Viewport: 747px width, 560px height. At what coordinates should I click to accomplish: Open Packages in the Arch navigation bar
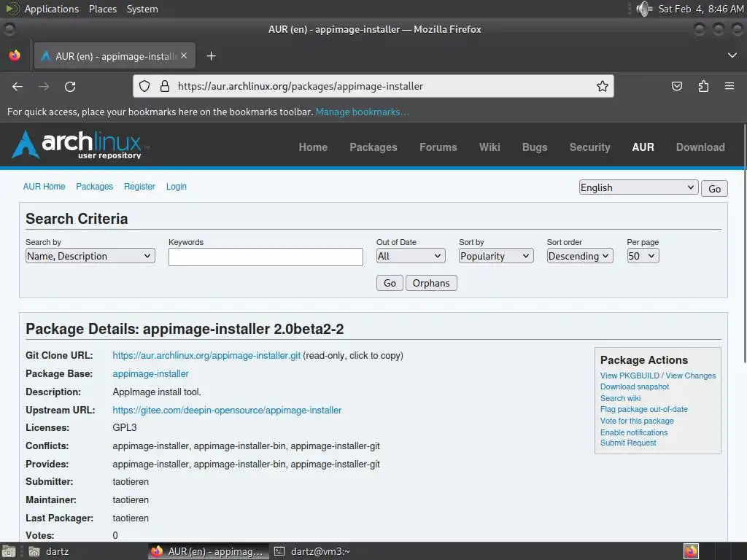pos(373,147)
